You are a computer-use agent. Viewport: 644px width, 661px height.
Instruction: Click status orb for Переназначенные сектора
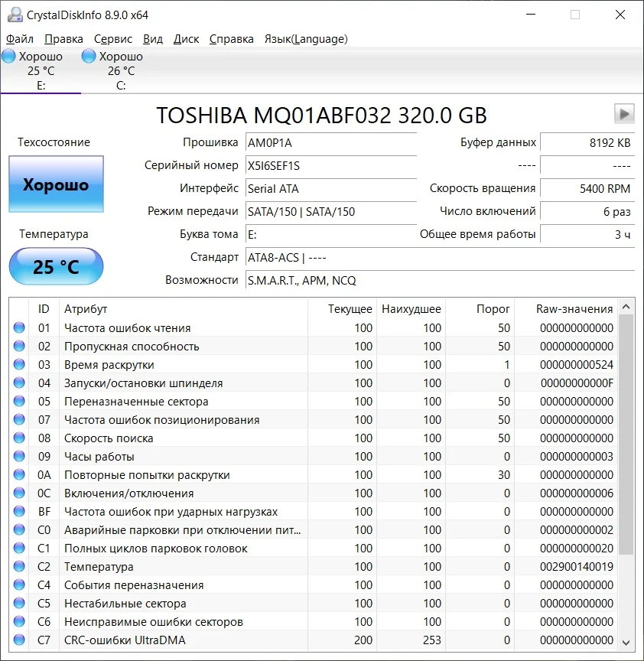19,401
